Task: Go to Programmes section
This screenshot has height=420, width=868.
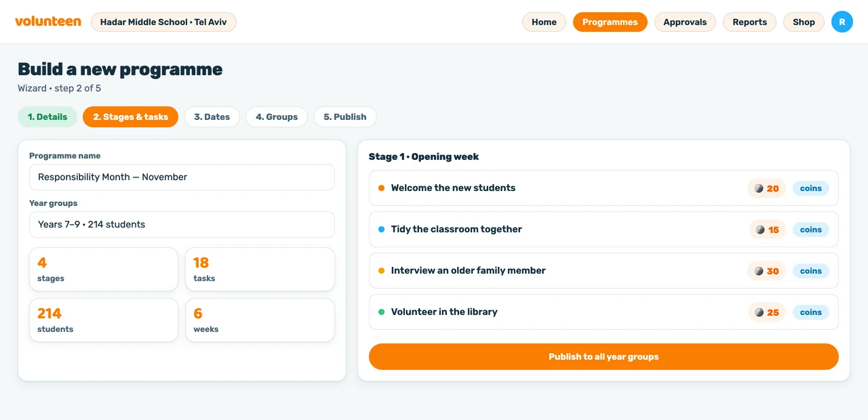Action: (610, 22)
